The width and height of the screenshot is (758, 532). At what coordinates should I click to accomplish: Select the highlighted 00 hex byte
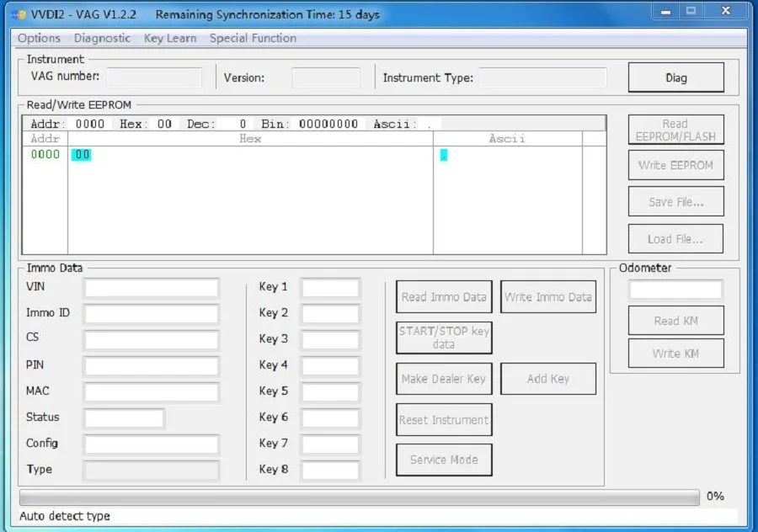click(82, 155)
